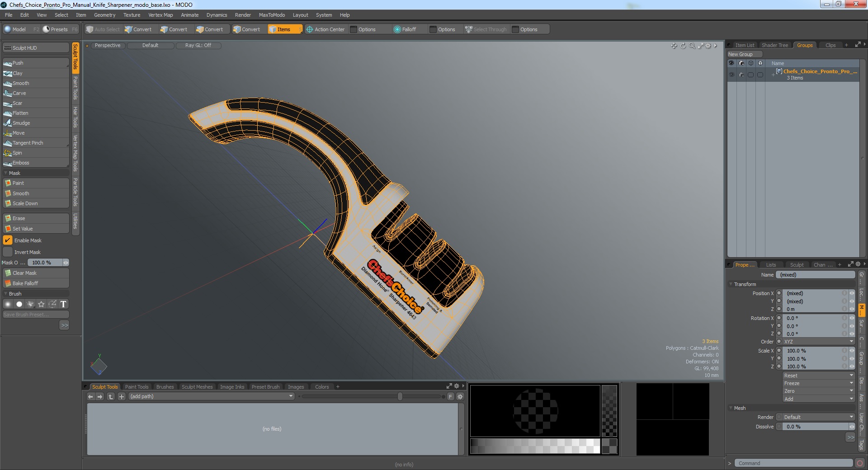Select the Smudge sculpt tool
868x470 pixels.
point(36,123)
